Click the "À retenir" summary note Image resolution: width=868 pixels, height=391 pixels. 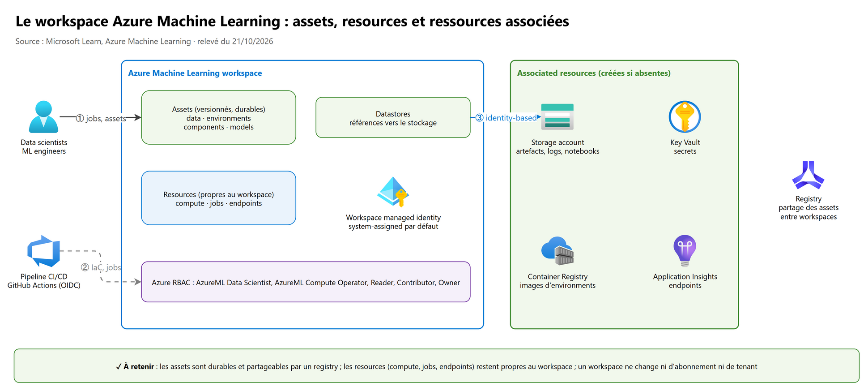pyautogui.click(x=436, y=365)
